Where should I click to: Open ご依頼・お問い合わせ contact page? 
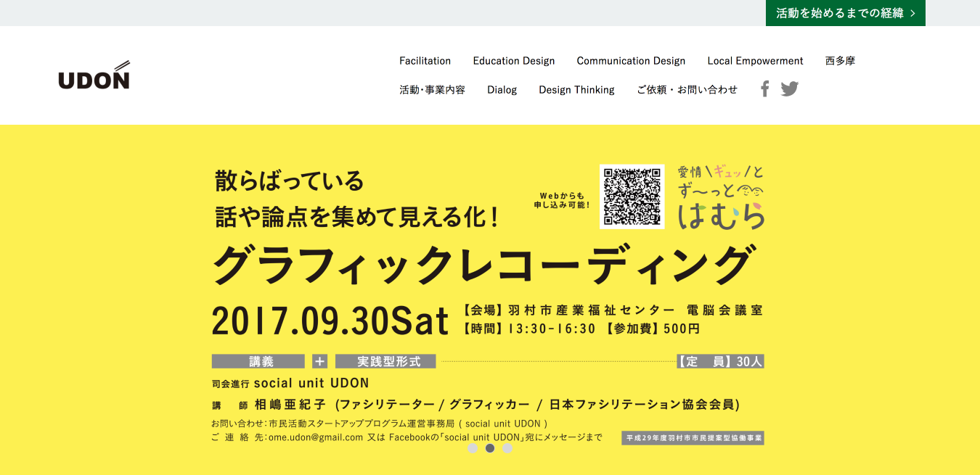(x=687, y=90)
